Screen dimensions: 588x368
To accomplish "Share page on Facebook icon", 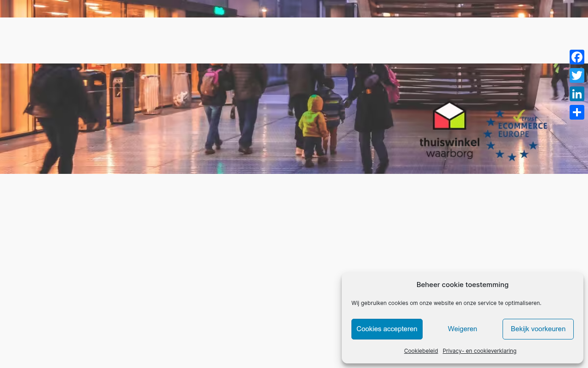I will click(x=577, y=57).
